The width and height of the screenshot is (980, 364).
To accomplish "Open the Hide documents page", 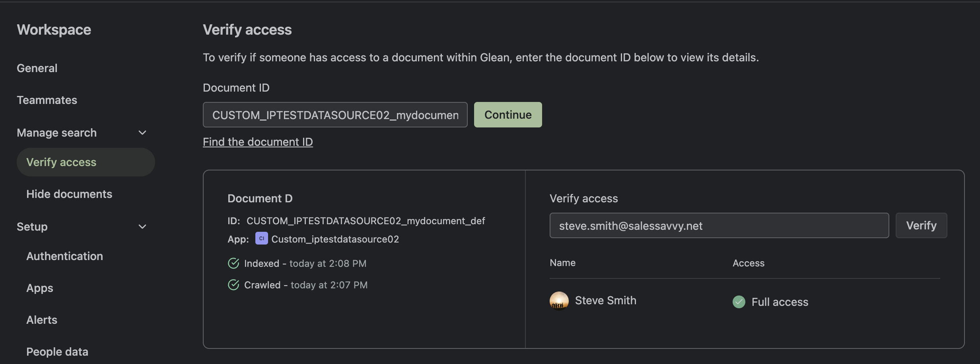I will [69, 194].
